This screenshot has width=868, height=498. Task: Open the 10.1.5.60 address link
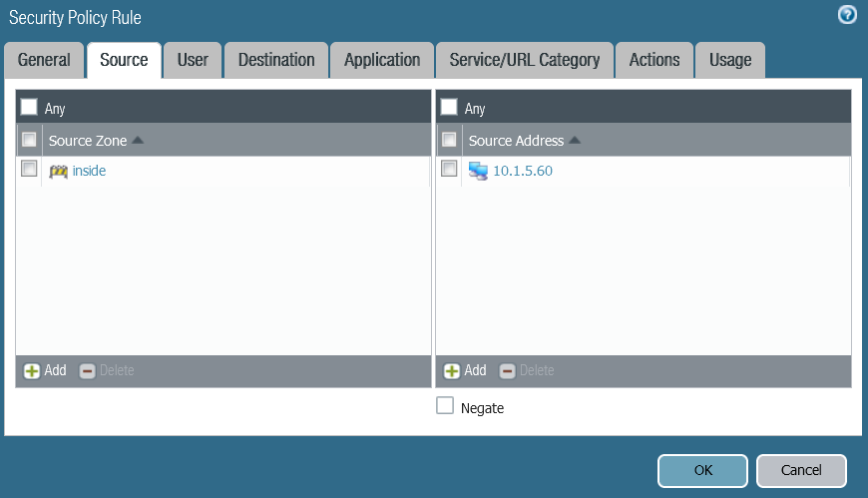coord(523,171)
